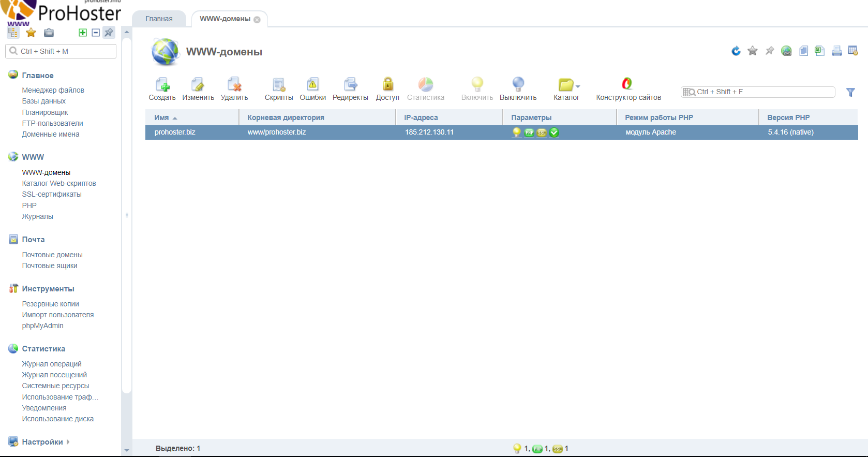Open the phpMyAdmin link
868x457 pixels.
pyautogui.click(x=42, y=326)
